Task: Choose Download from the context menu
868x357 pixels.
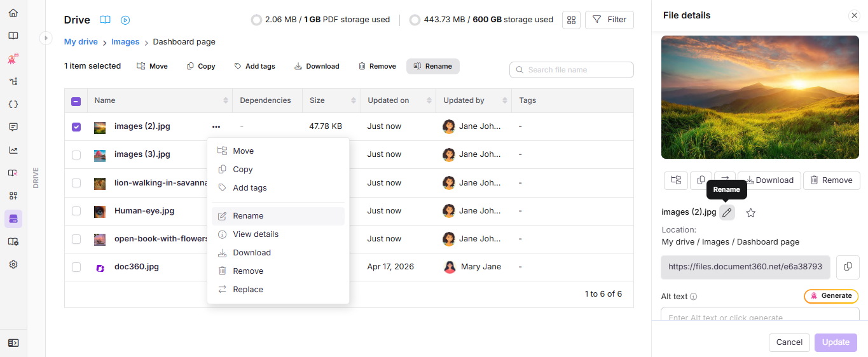Action: (278, 253)
